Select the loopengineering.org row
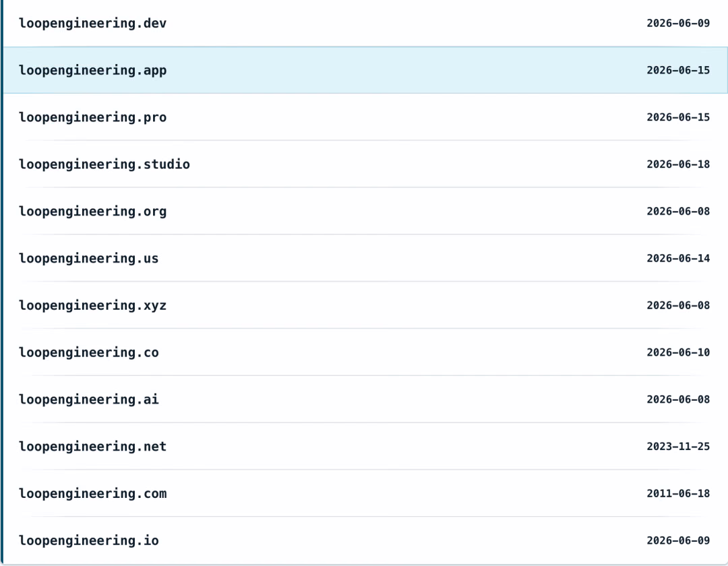Screen dimensions: 728x566 point(365,211)
